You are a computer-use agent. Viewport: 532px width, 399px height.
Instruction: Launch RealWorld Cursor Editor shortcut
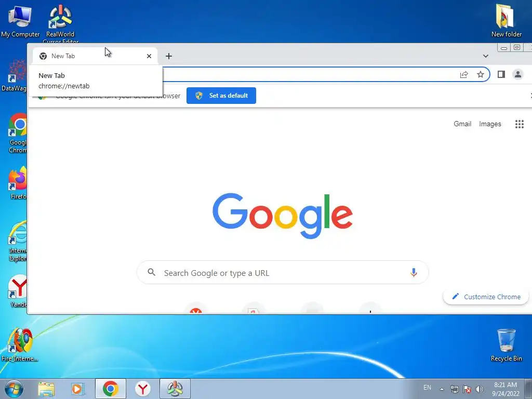pyautogui.click(x=60, y=23)
